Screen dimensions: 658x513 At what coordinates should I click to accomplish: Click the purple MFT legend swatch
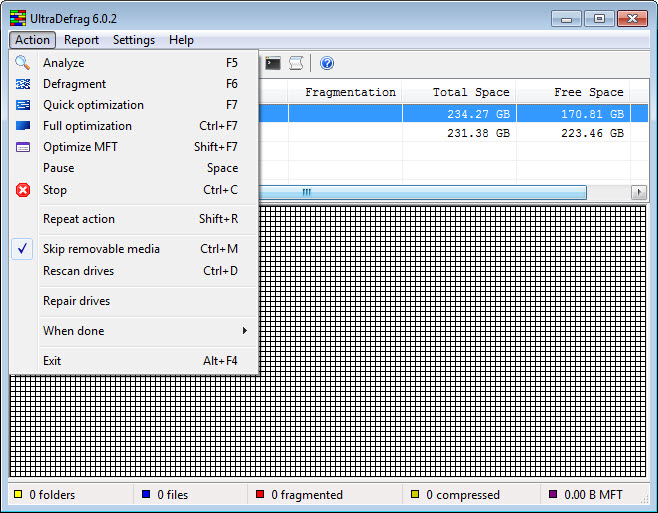coord(553,494)
